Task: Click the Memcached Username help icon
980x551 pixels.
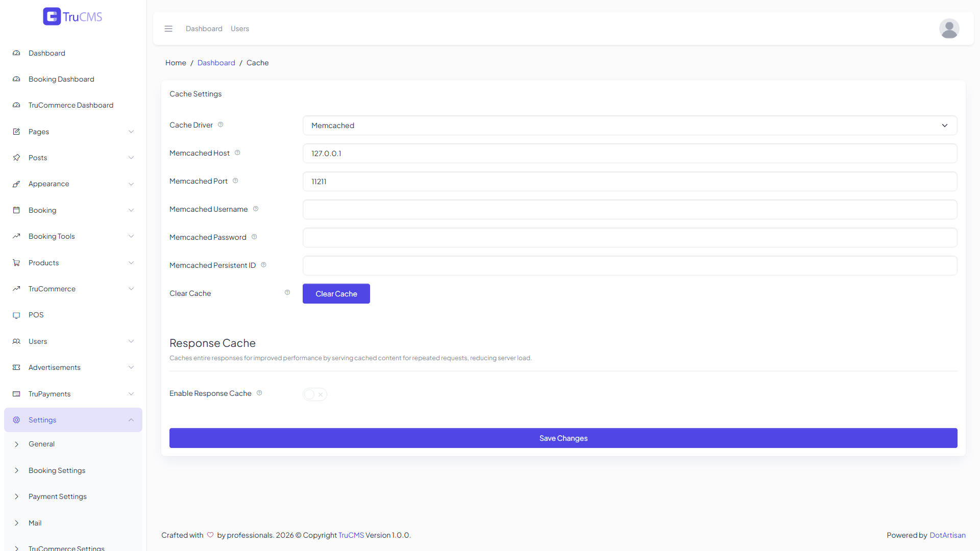Action: (x=256, y=209)
